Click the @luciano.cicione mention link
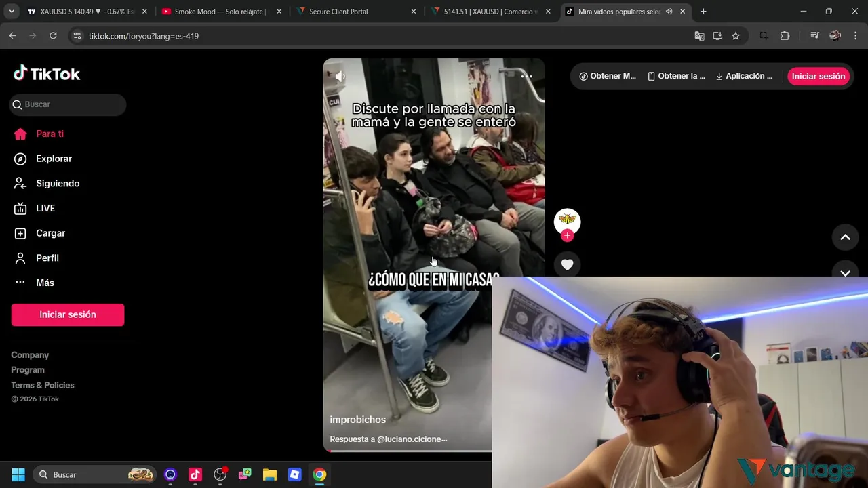 pos(412,439)
